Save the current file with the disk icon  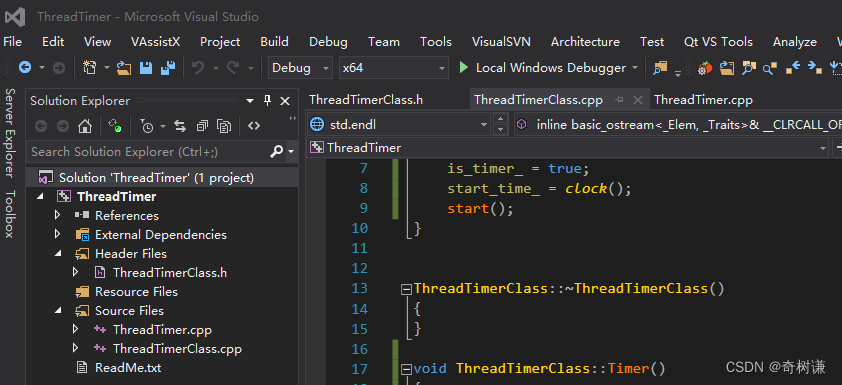coord(146,68)
